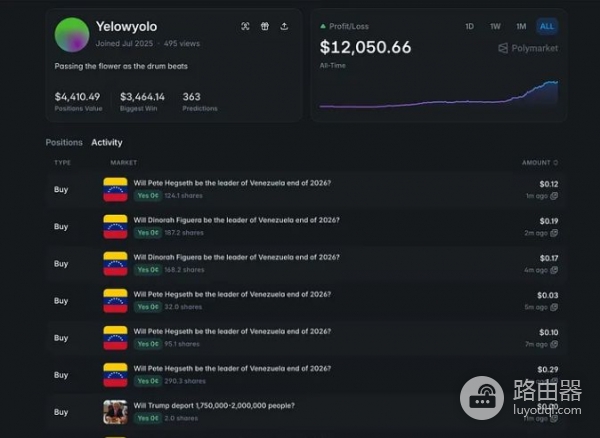Viewport: 600px width, 438px height.
Task: Click the Yes 0¢ badge in 187.2 shares row
Action: click(148, 233)
